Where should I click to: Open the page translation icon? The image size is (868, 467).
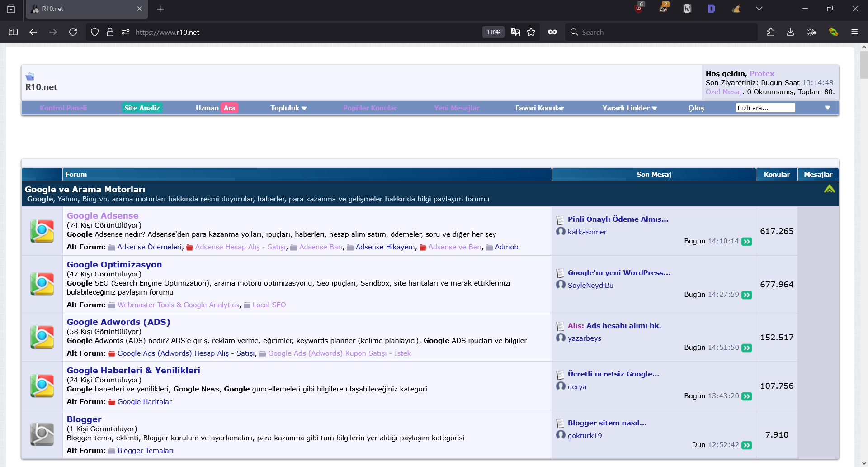coord(515,32)
